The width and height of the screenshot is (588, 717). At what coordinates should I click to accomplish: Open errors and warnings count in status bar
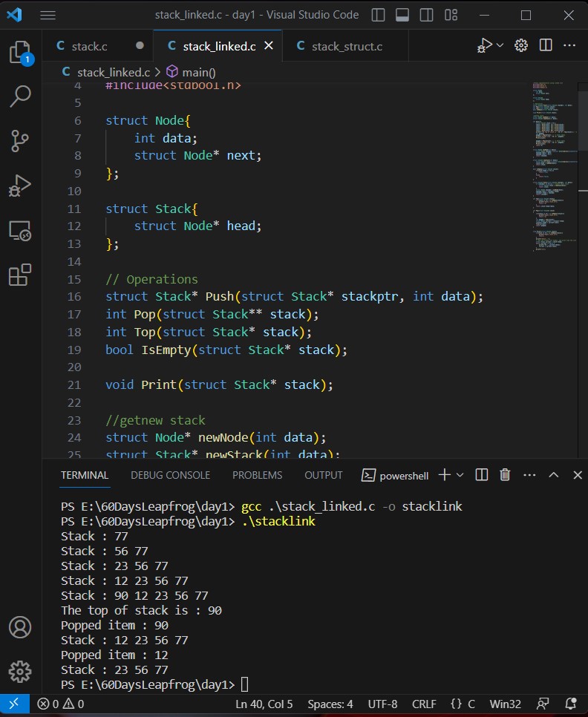(x=60, y=704)
